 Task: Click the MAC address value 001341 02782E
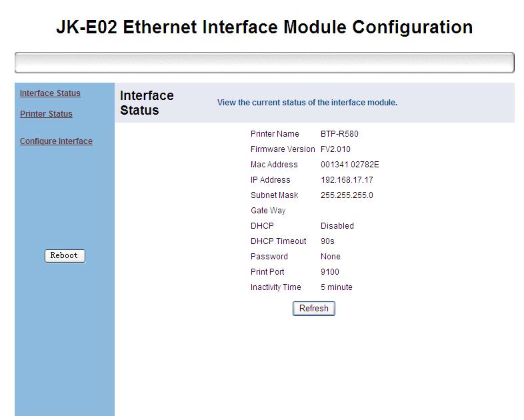click(349, 165)
